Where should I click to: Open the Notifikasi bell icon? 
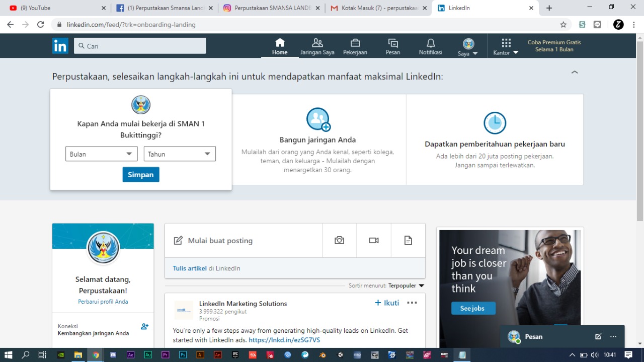431,43
